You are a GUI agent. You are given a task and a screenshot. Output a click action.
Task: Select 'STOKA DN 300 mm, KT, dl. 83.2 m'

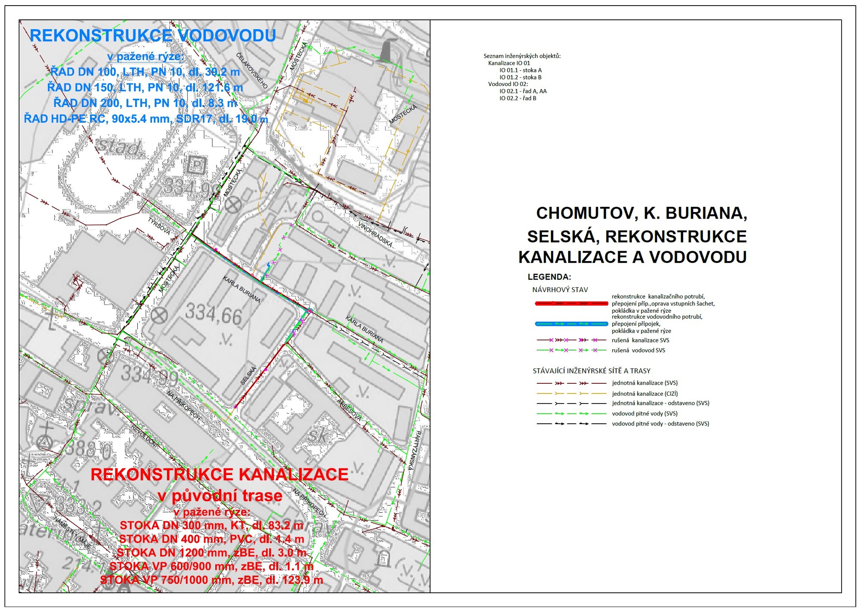click(211, 526)
